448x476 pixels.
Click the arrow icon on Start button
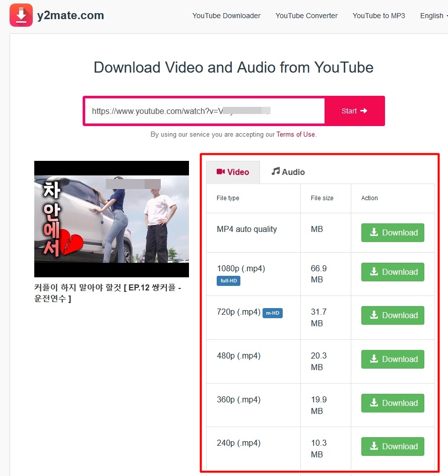tap(364, 111)
